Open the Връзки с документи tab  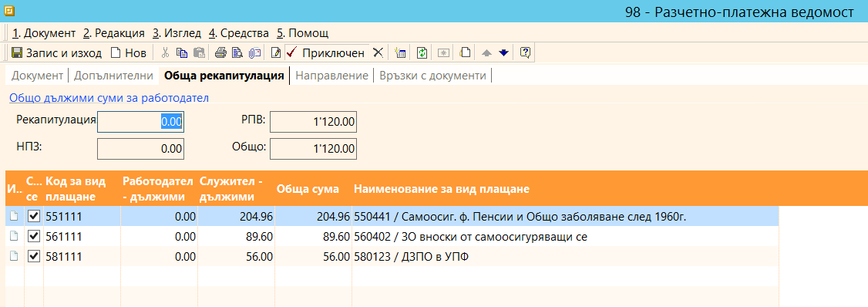[433, 76]
